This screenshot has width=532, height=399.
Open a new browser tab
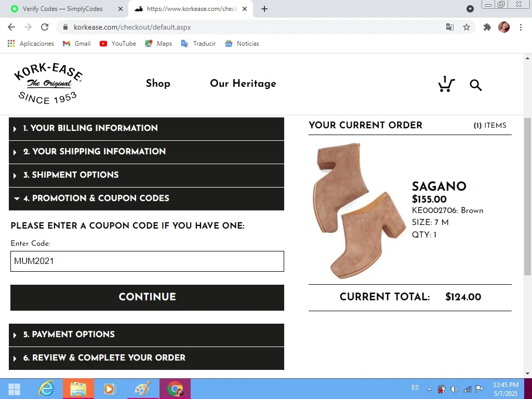(264, 9)
